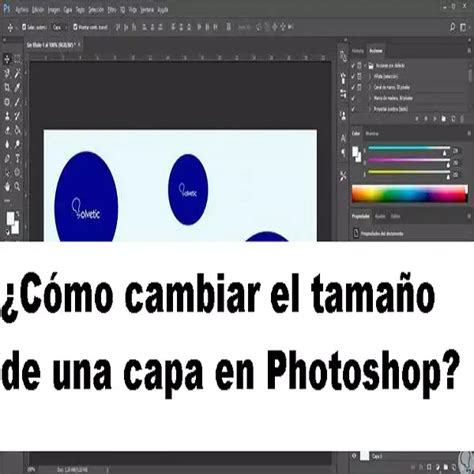Open the Capa dropdown in options bar
Image resolution: width=474 pixels, height=474 pixels.
[x=60, y=27]
